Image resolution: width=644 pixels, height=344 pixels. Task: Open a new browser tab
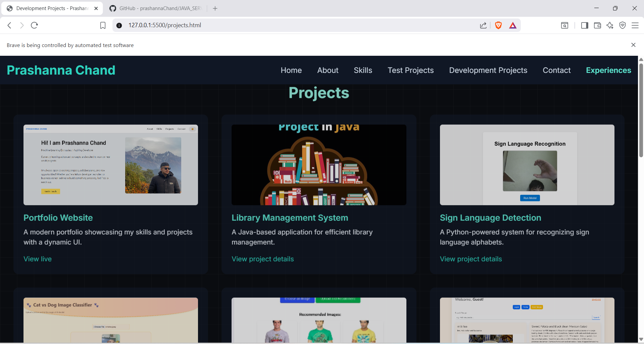(215, 8)
